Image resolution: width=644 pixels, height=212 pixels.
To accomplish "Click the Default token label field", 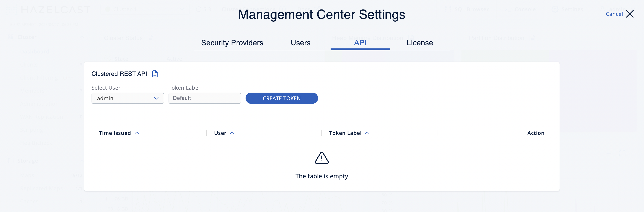I will [x=205, y=98].
